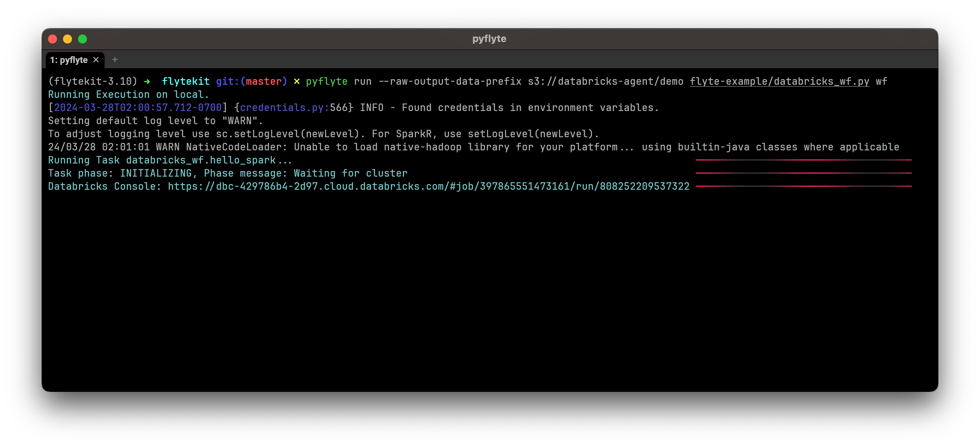980x447 pixels.
Task: Click the s3://databricks-agent/demo argument text
Action: pos(605,81)
